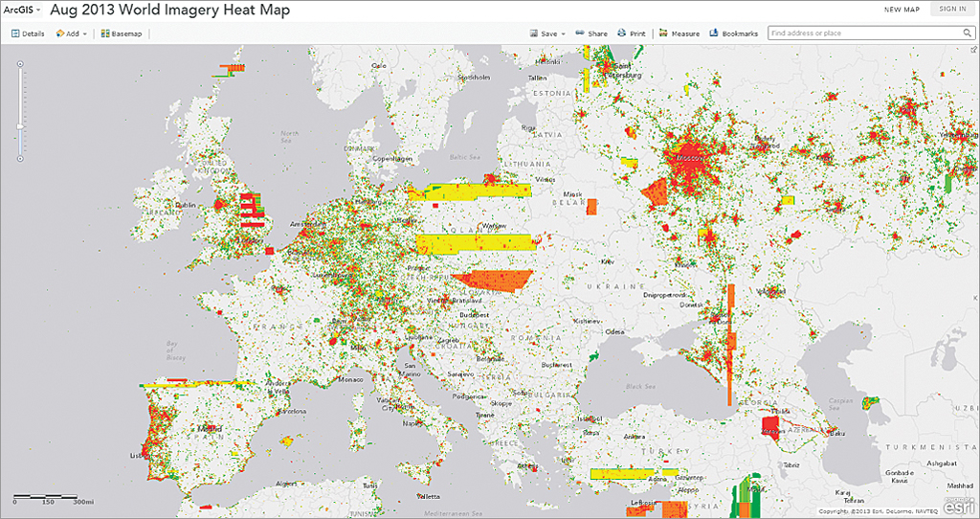Click the Helsinki city label
This screenshot has height=519, width=980.
(547, 62)
